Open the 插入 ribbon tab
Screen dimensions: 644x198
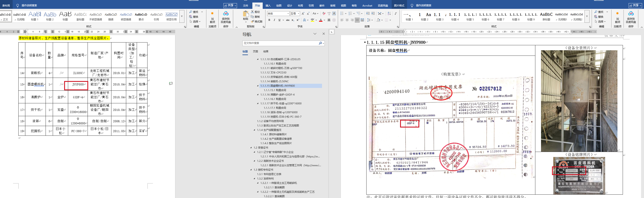268,5
